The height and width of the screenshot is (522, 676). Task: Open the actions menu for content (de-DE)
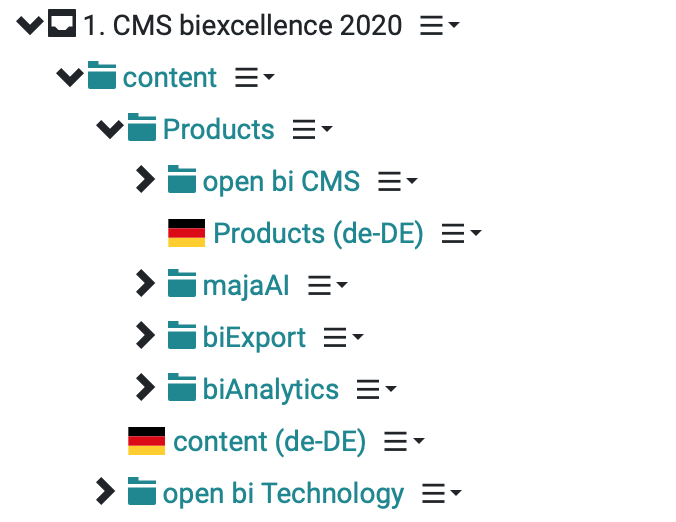(404, 441)
